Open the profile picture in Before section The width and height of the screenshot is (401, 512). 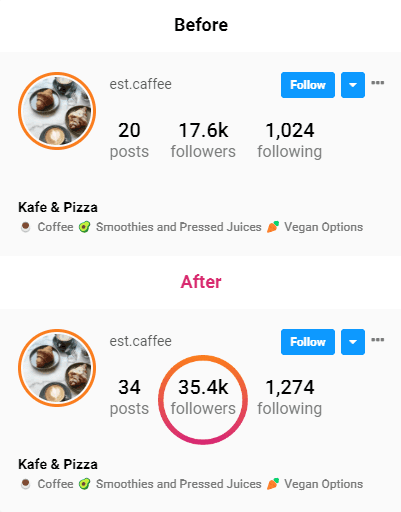pyautogui.click(x=57, y=111)
